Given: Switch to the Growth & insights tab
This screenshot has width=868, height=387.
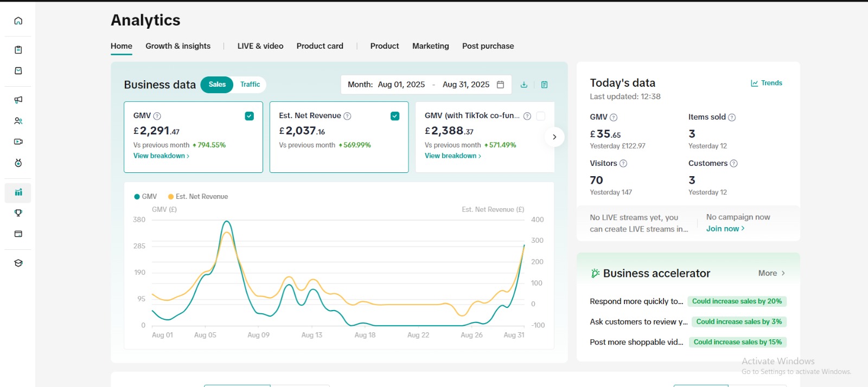Looking at the screenshot, I should point(178,46).
